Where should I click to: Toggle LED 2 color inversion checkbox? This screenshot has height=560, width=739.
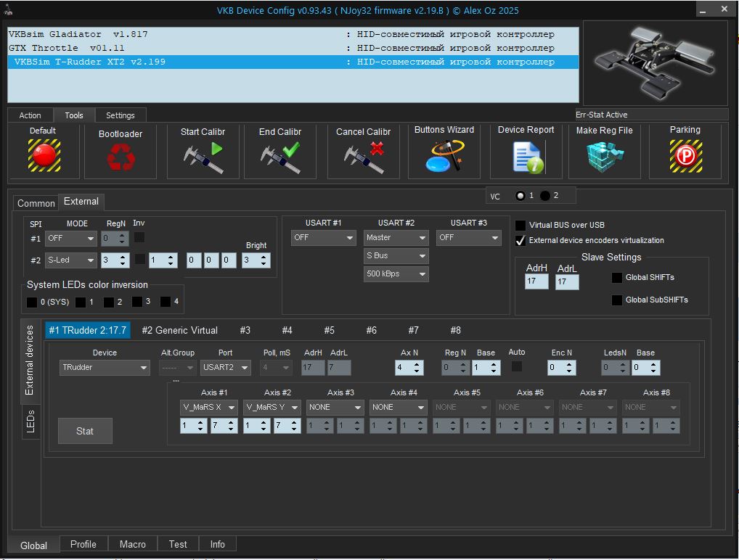click(x=109, y=302)
